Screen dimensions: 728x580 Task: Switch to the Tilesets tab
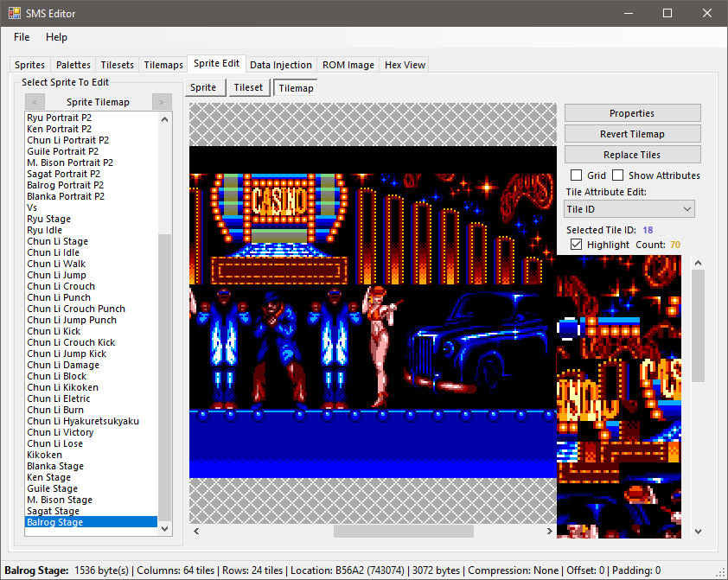pyautogui.click(x=118, y=65)
